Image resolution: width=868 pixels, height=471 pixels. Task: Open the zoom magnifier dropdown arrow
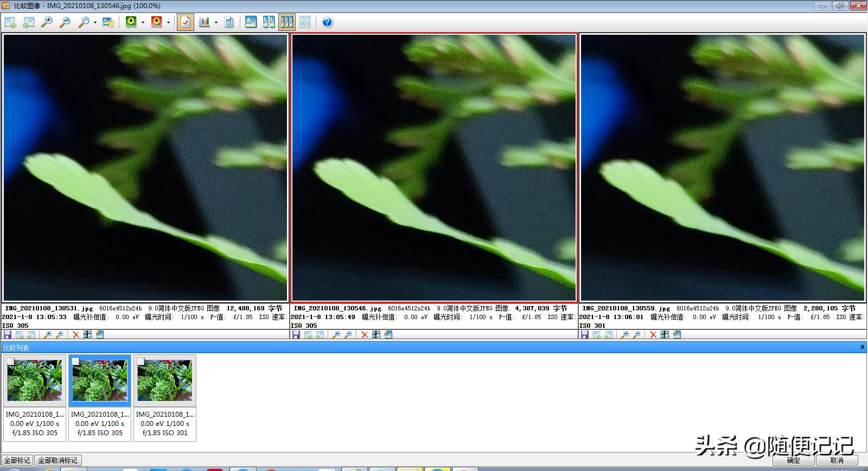pyautogui.click(x=95, y=22)
